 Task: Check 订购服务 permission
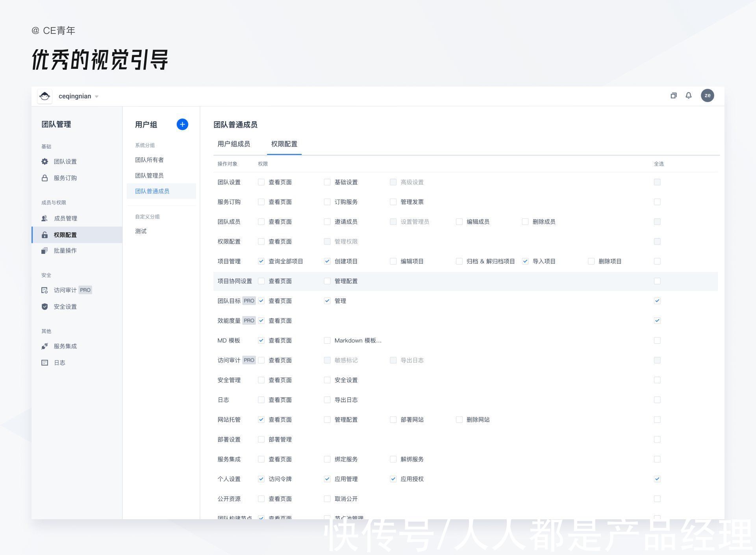[327, 202]
